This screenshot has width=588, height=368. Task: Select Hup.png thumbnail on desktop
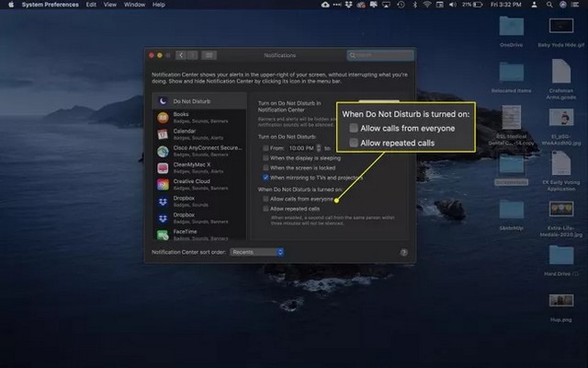(561, 301)
